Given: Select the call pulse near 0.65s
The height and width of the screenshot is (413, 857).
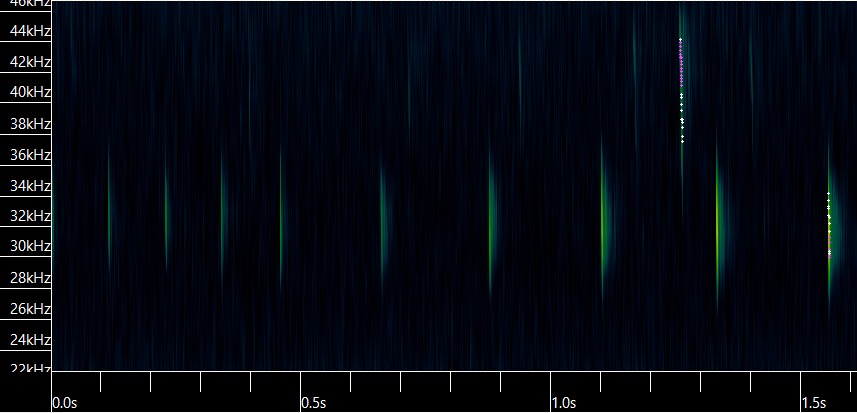Looking at the screenshot, I should point(382,222).
